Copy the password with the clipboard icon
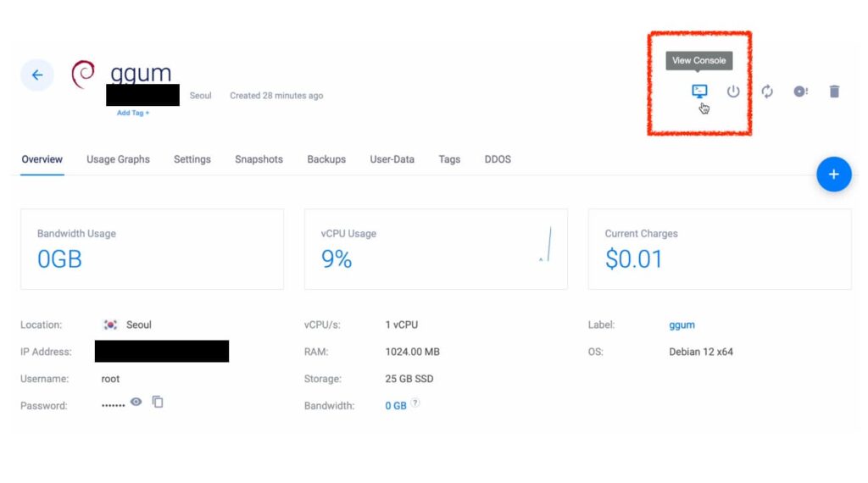868x483 pixels. click(158, 402)
